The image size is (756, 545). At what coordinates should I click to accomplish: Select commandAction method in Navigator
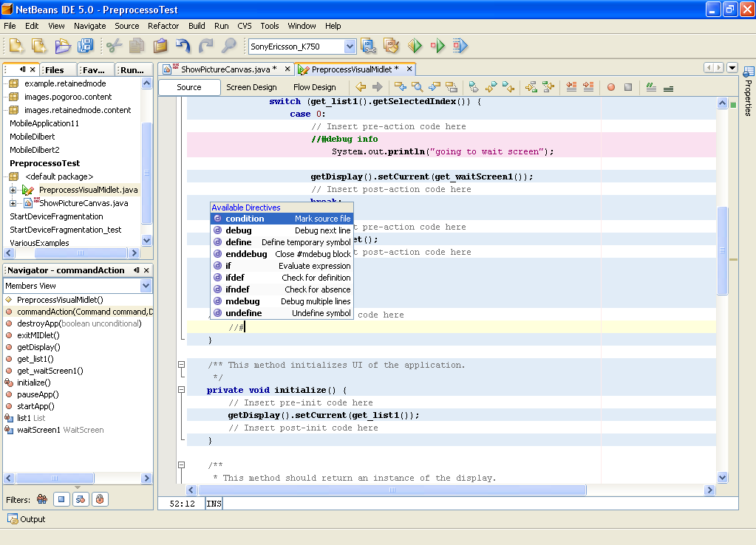[x=80, y=312]
